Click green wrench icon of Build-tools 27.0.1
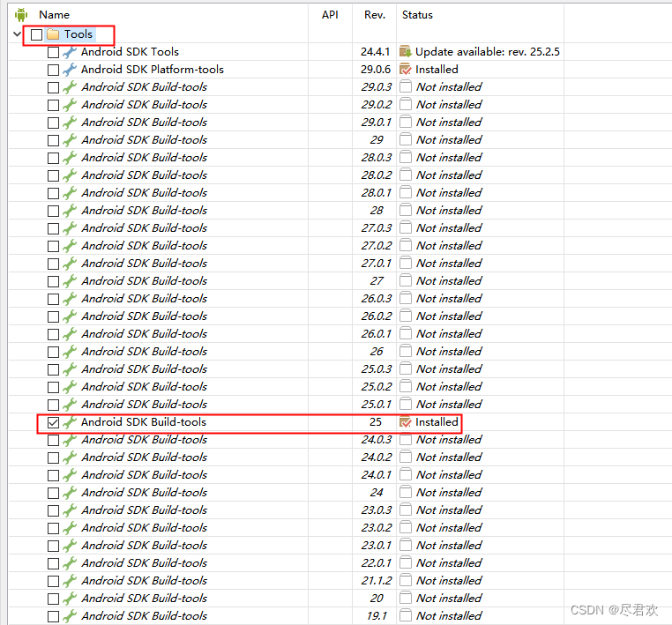The width and height of the screenshot is (672, 625). (70, 263)
